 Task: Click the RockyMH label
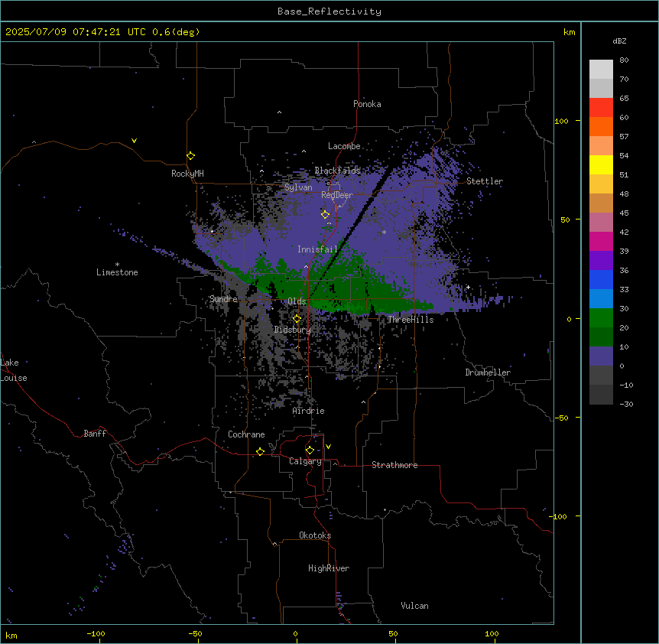(187, 174)
